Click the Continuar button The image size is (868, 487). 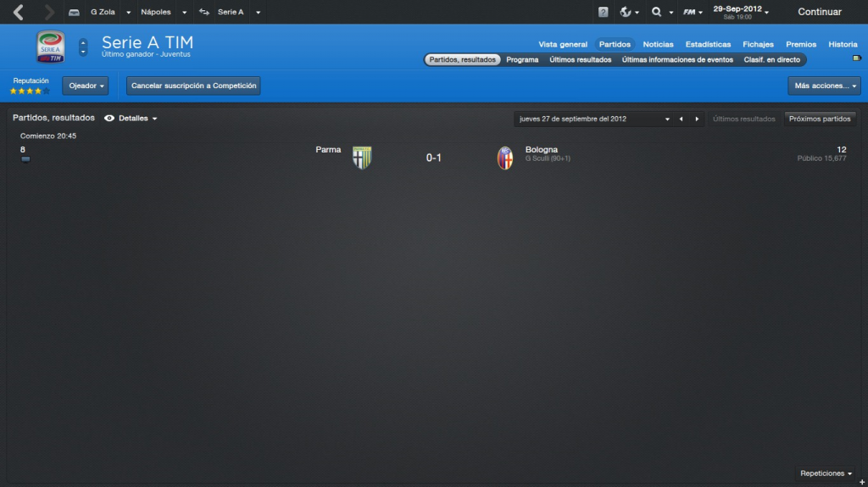pyautogui.click(x=820, y=12)
